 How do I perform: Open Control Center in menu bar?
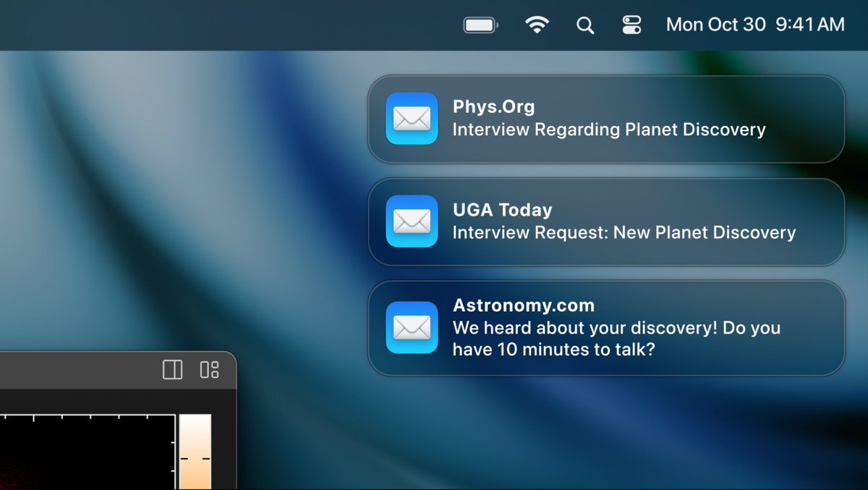point(631,25)
